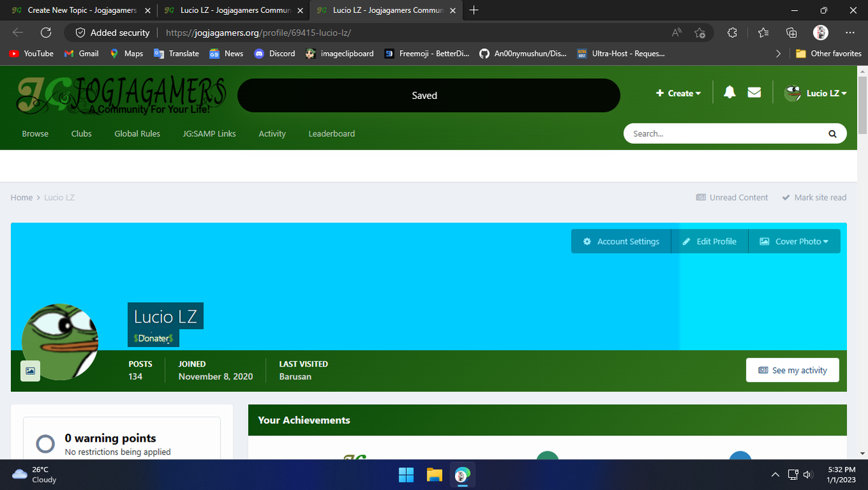
Task: Open Global Rules in navigation
Action: (x=137, y=134)
